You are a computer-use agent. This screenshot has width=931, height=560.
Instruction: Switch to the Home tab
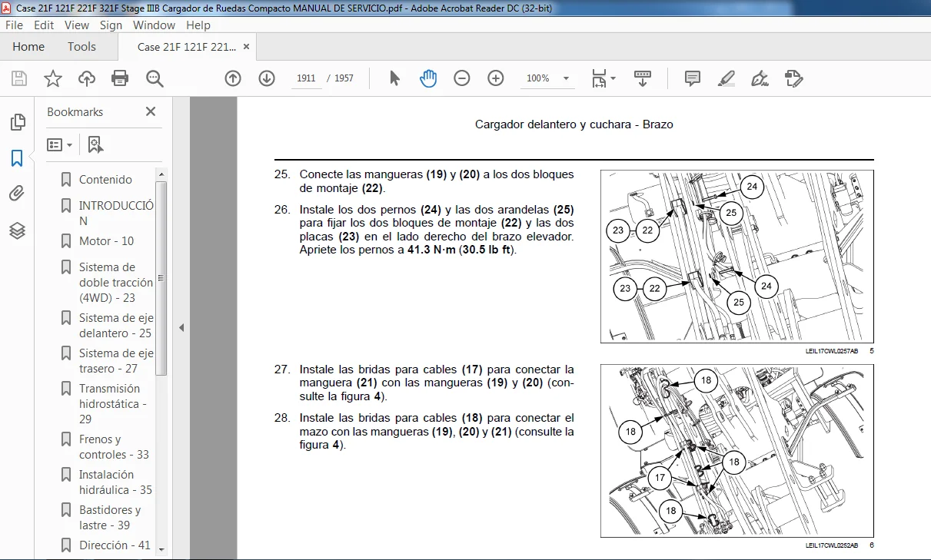click(x=28, y=47)
